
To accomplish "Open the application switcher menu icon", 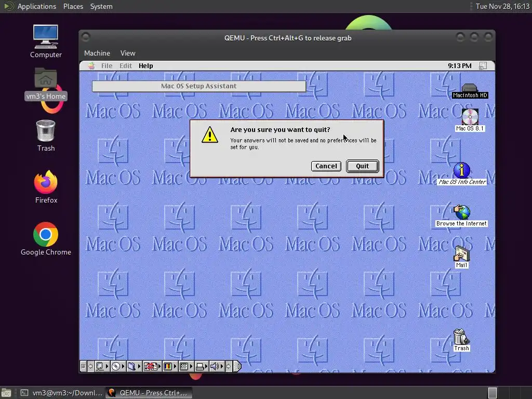I will click(x=483, y=66).
